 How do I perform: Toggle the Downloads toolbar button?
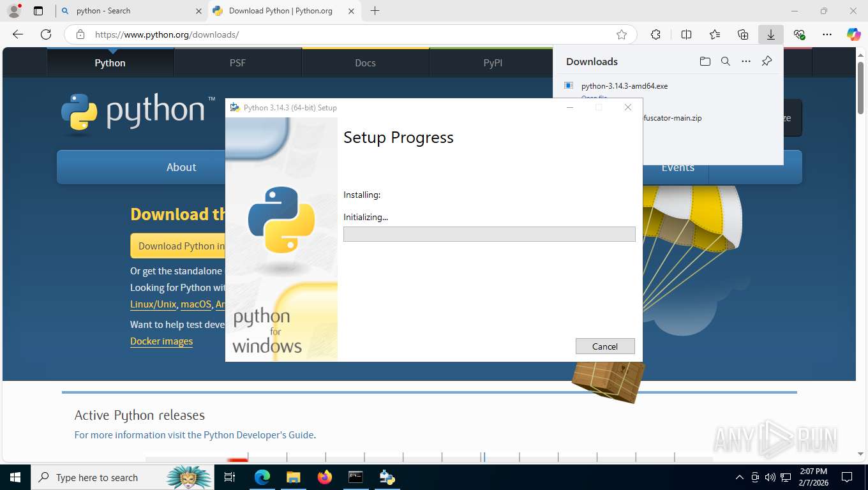[x=771, y=34]
